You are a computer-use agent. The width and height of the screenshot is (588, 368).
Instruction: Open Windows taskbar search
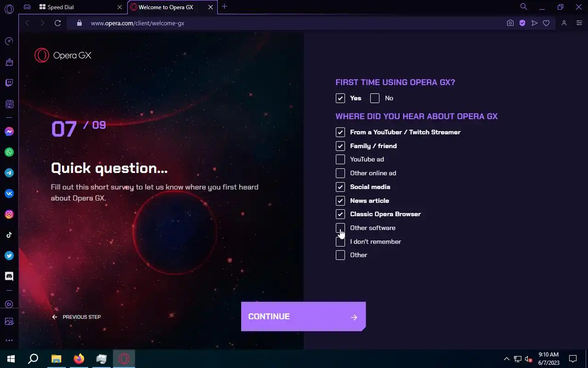point(33,359)
